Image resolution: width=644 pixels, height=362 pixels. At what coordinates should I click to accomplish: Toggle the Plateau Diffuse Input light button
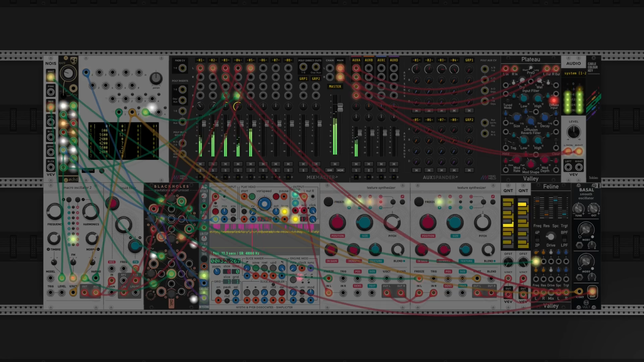click(x=554, y=101)
